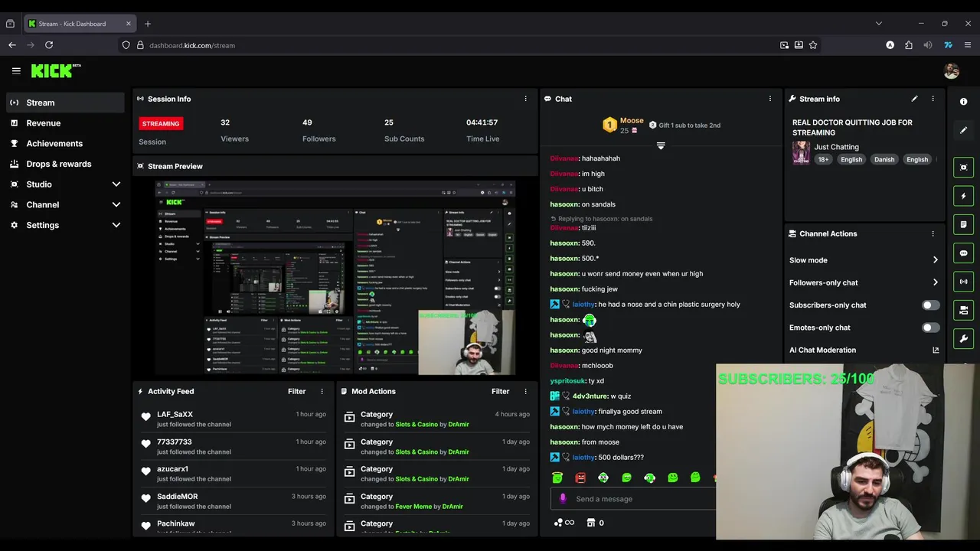The image size is (980, 551).
Task: Toggle the channel actions camera widget icon
Action: point(963,310)
